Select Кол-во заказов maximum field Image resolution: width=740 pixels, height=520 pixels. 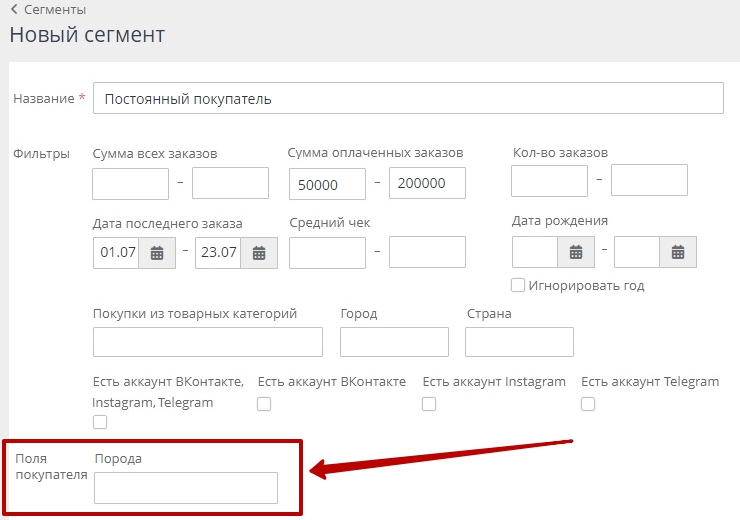649,180
